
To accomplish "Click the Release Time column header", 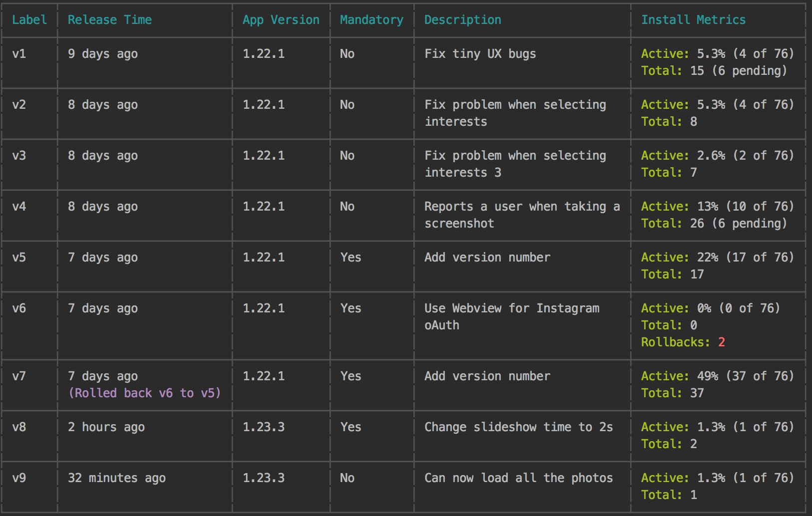I will coord(110,20).
